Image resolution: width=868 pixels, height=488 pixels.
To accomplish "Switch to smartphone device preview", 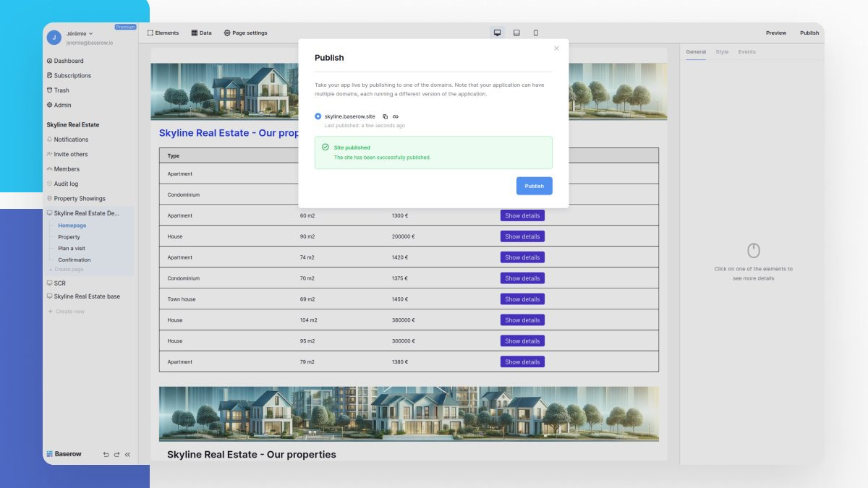I will point(536,33).
